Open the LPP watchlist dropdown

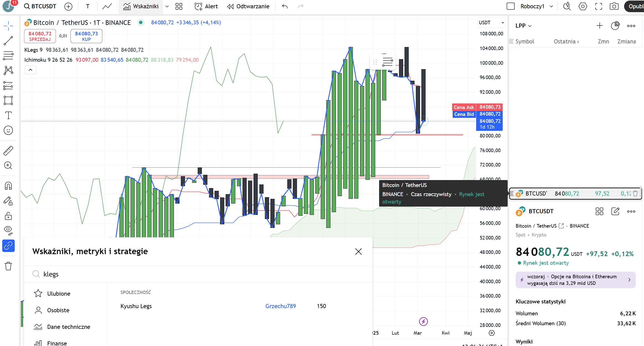click(523, 26)
